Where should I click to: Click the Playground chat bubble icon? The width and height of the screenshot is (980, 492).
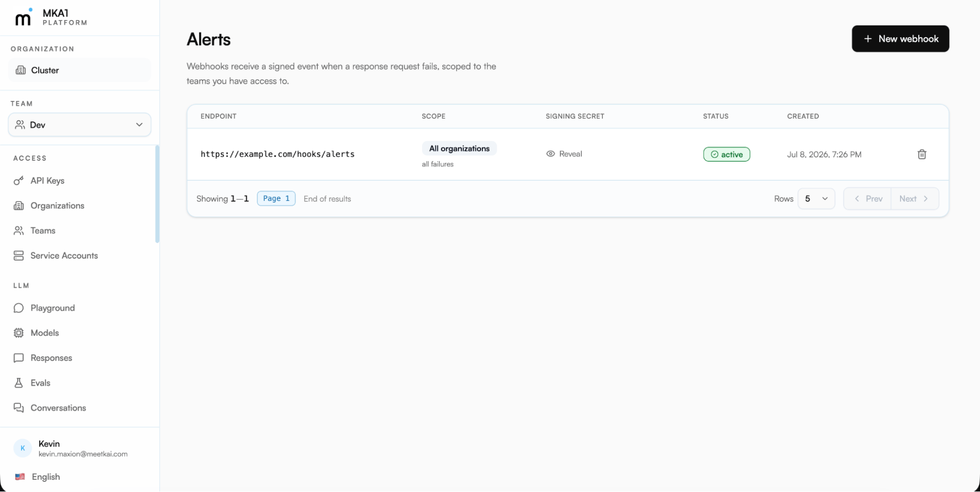pos(19,308)
